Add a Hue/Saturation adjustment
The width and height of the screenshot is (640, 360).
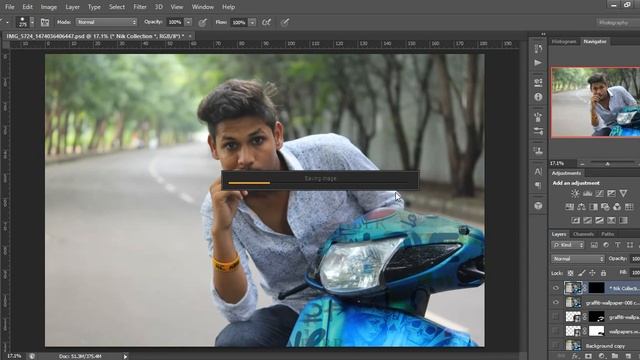pos(569,207)
